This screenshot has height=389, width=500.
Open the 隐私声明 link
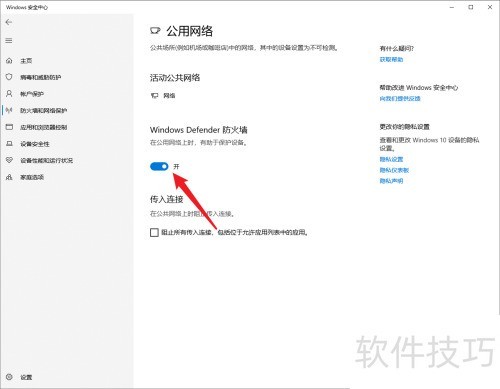coord(391,181)
